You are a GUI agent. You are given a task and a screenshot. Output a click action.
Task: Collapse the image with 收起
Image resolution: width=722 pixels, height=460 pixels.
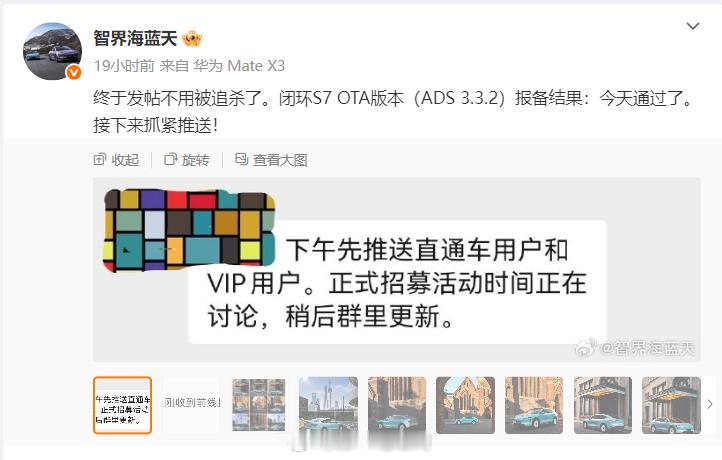[x=116, y=160]
